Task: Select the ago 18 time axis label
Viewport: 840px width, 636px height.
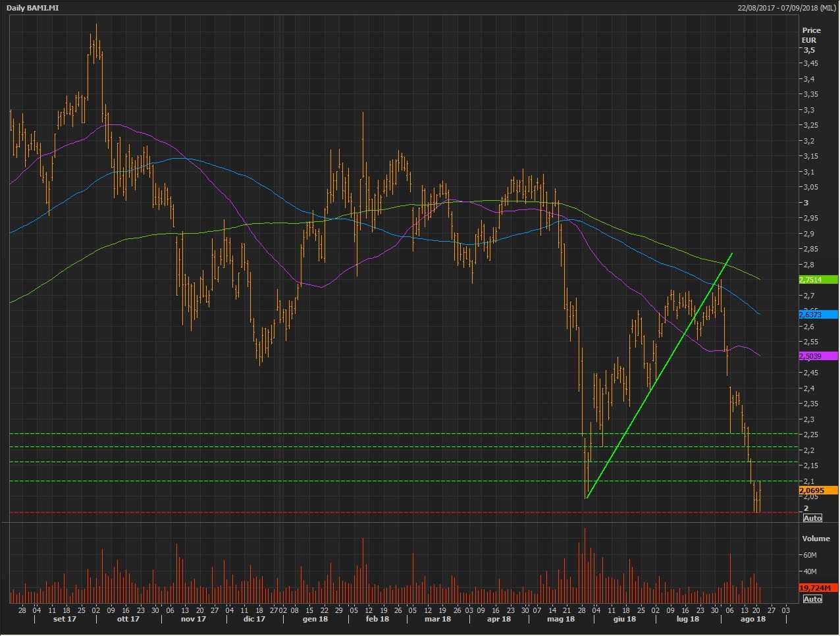Action: tap(752, 619)
